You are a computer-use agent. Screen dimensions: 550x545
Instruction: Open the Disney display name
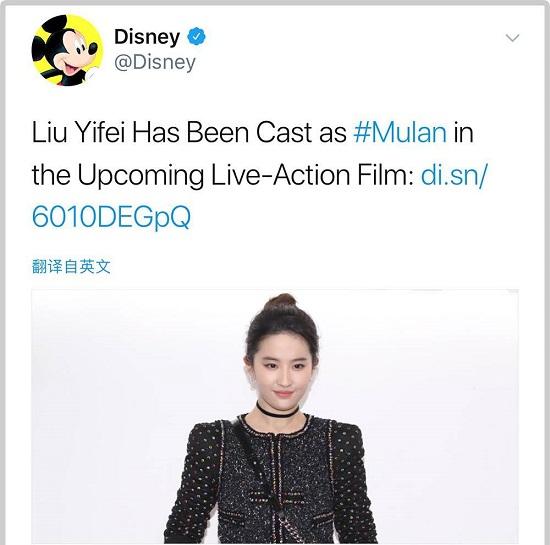click(147, 36)
